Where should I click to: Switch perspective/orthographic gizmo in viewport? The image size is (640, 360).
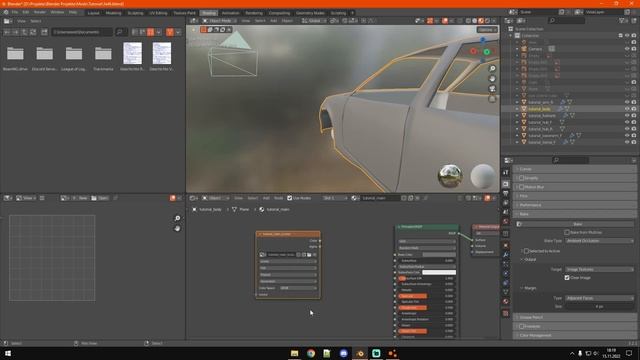(492, 99)
